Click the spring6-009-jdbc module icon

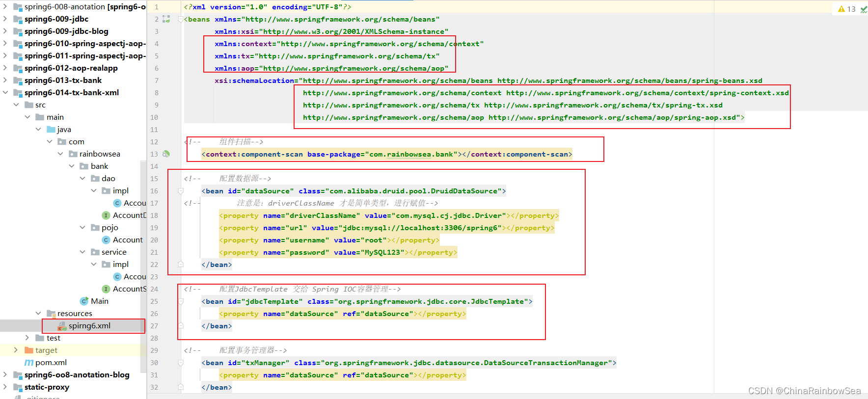(x=18, y=19)
